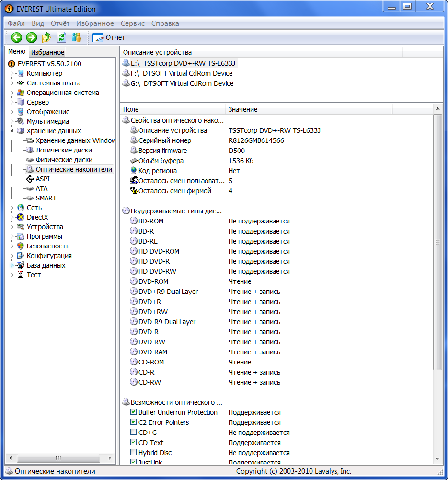This screenshot has width=448, height=480.
Task: Open the Файл menu
Action: click(x=16, y=23)
